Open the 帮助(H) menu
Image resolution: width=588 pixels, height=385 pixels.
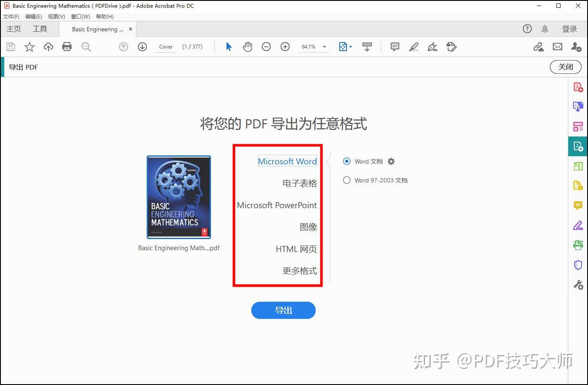tap(105, 16)
